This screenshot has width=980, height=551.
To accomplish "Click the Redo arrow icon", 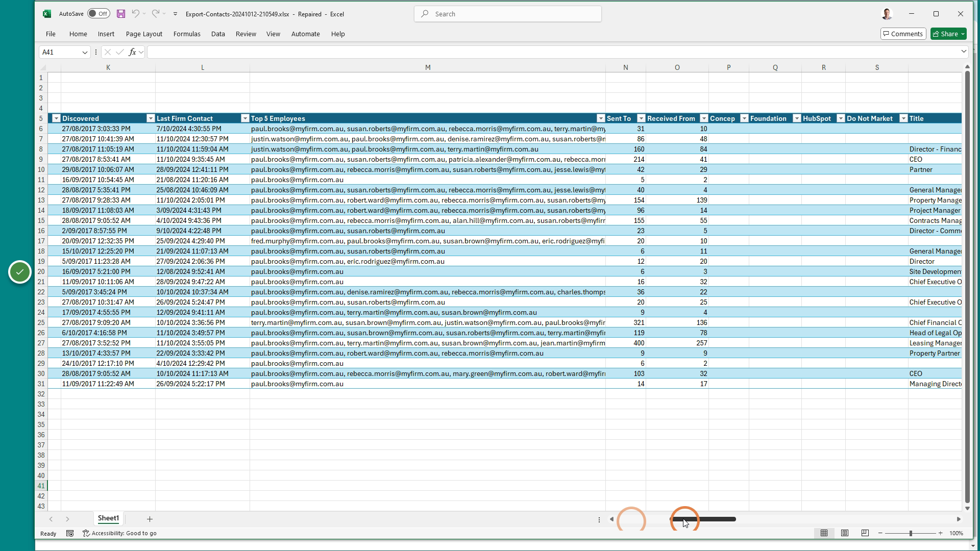I will point(156,14).
